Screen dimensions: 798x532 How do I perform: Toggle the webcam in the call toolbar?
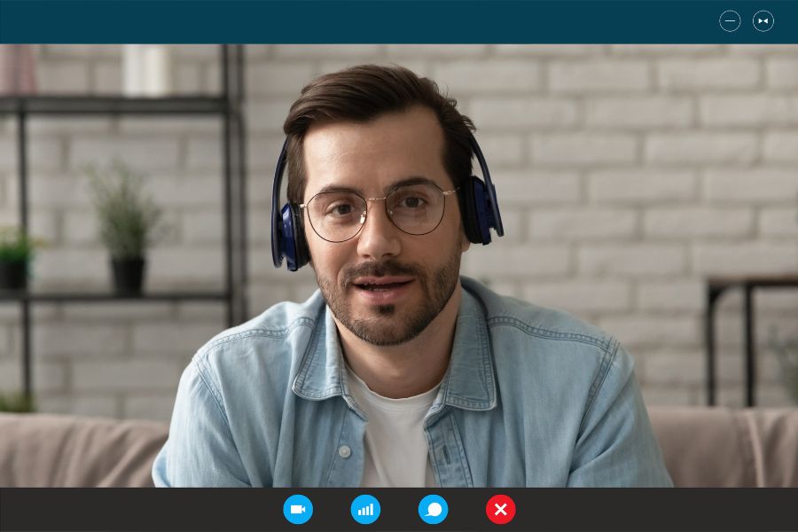pyautogui.click(x=298, y=509)
